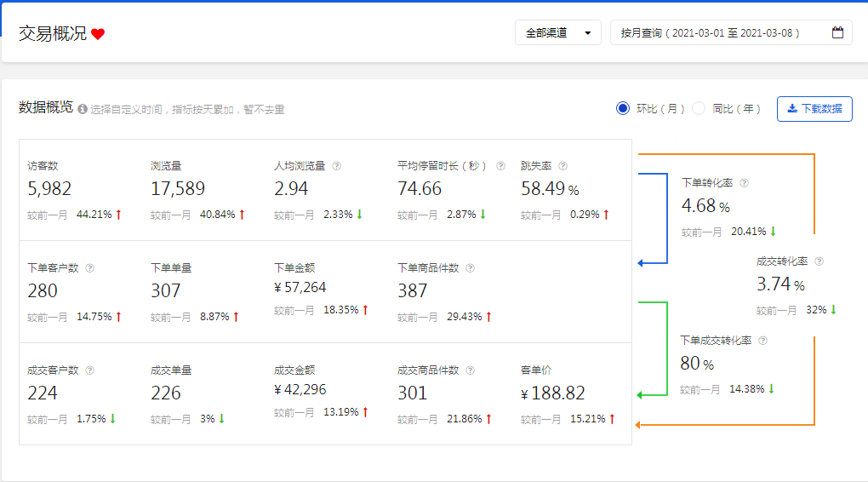
Task: Click the 成交转化率 value 3.74%
Action: click(780, 284)
